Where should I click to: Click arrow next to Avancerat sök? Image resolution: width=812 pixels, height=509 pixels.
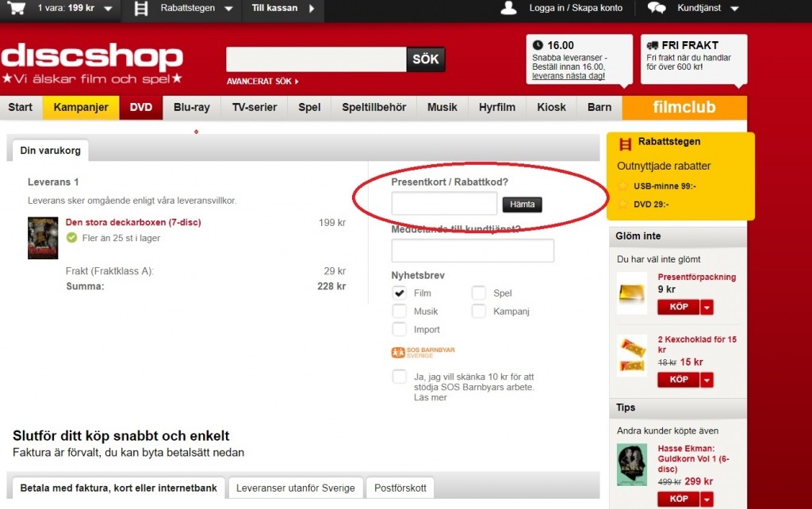click(297, 82)
